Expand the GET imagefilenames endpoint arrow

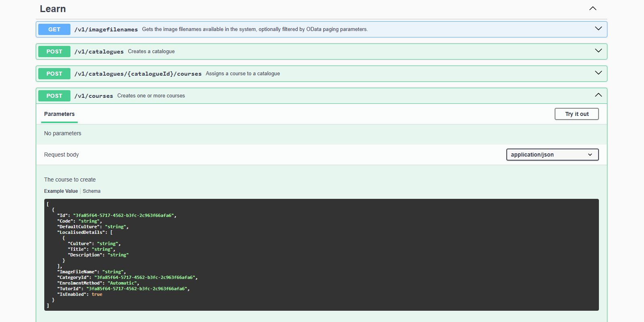pyautogui.click(x=598, y=29)
